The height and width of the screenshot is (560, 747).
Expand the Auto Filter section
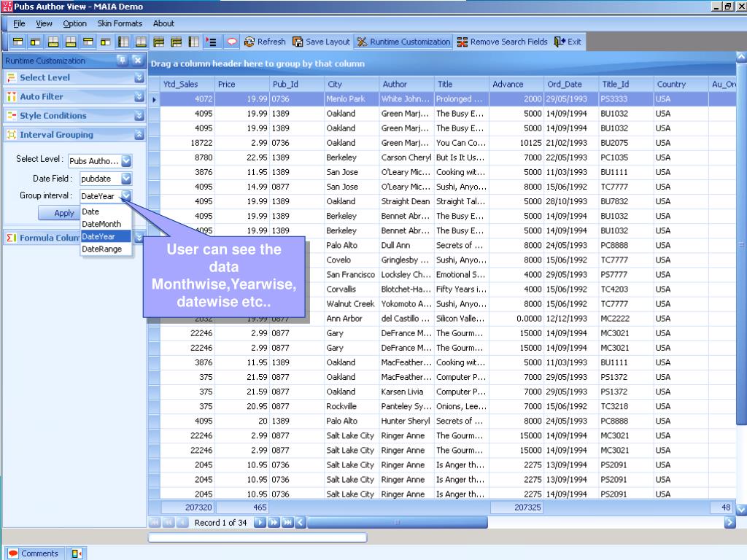[139, 96]
